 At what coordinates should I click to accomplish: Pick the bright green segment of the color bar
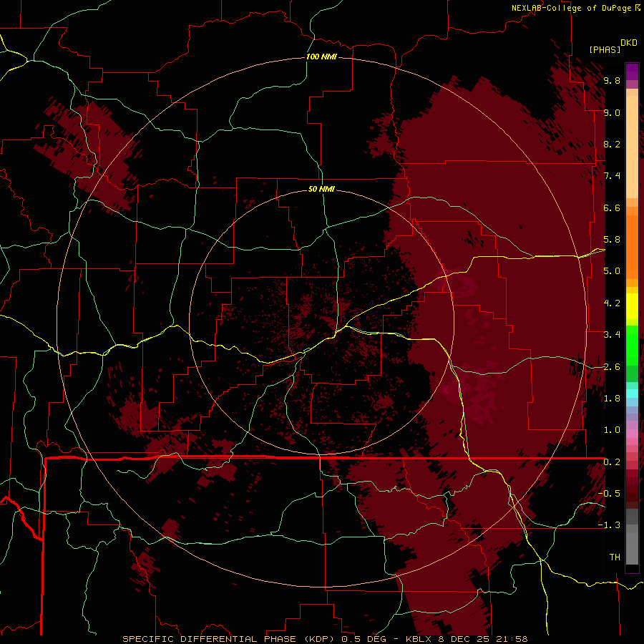632,346
